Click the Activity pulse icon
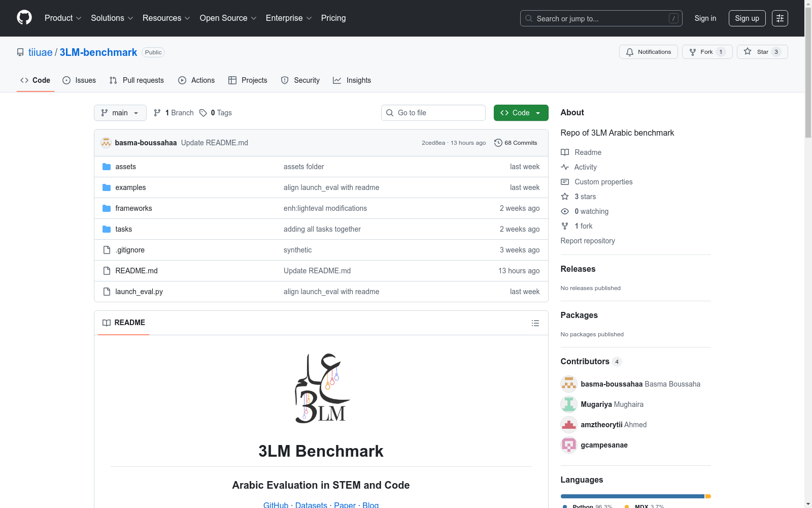The width and height of the screenshot is (812, 508). tap(565, 167)
